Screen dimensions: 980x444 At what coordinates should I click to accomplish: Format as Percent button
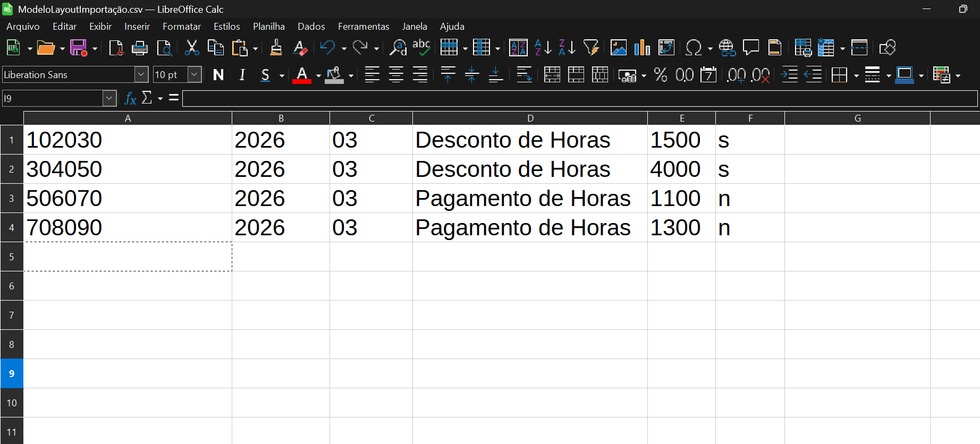click(x=661, y=75)
